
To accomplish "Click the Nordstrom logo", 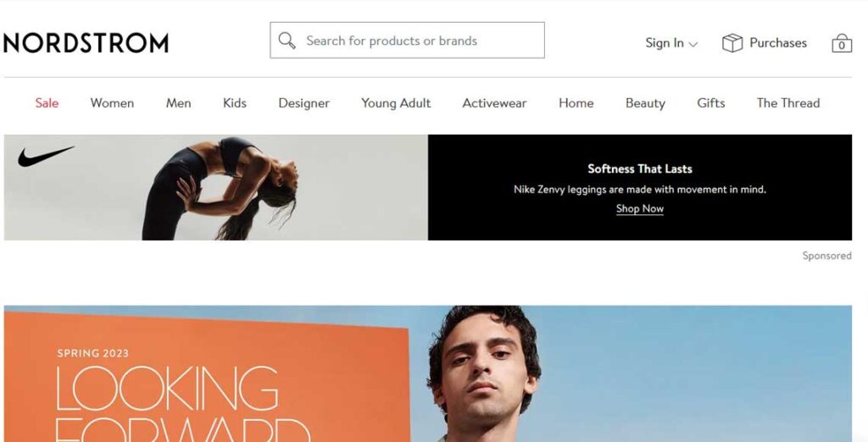I will [x=86, y=42].
